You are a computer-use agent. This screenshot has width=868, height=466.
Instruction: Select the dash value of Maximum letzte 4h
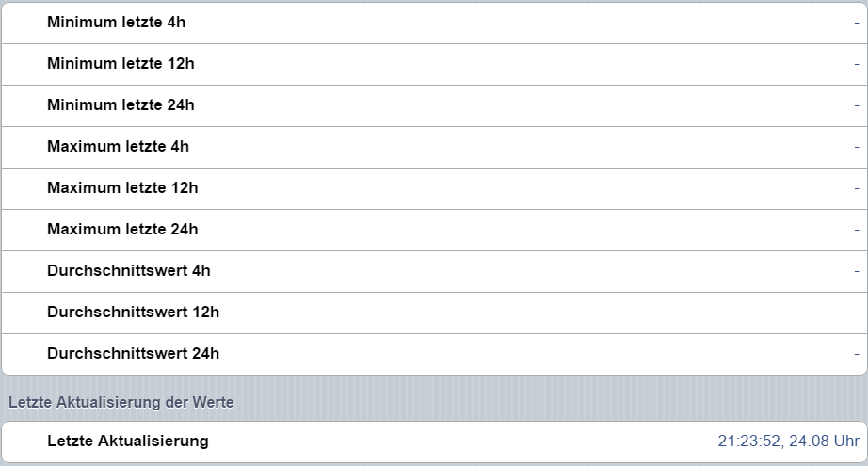pos(857,147)
